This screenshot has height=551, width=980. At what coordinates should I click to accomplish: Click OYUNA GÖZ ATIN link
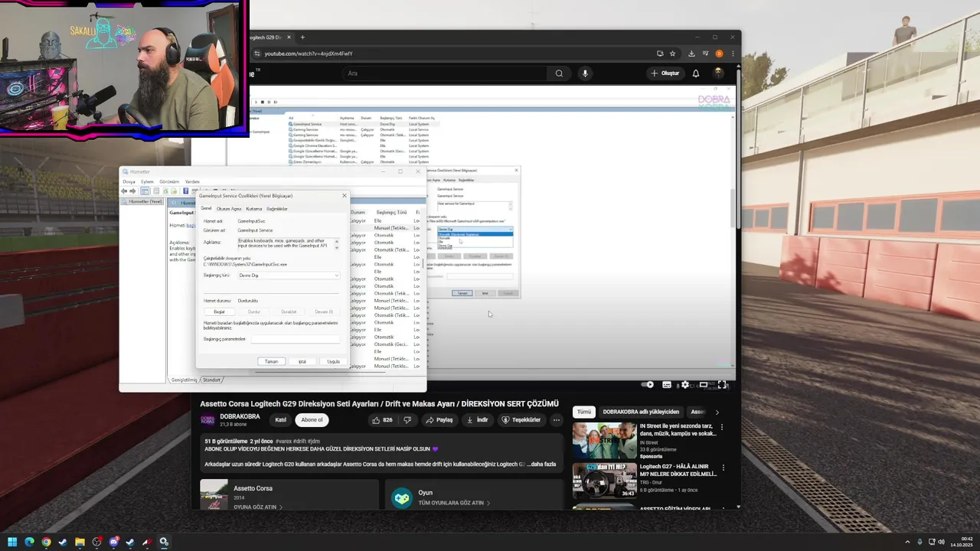click(x=258, y=507)
